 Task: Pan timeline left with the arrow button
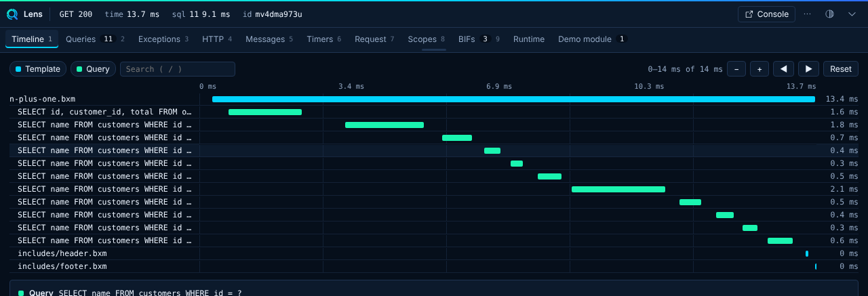coord(784,69)
